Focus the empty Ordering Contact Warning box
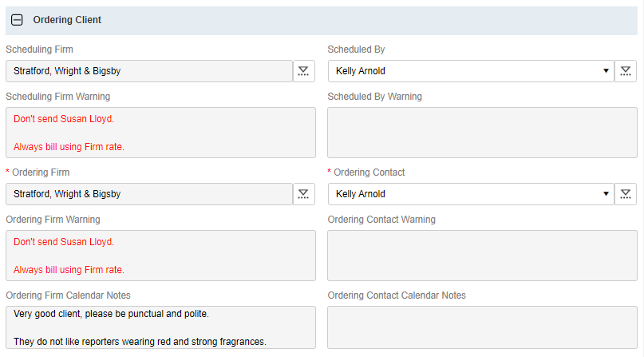This screenshot has width=644, height=357. click(x=482, y=256)
